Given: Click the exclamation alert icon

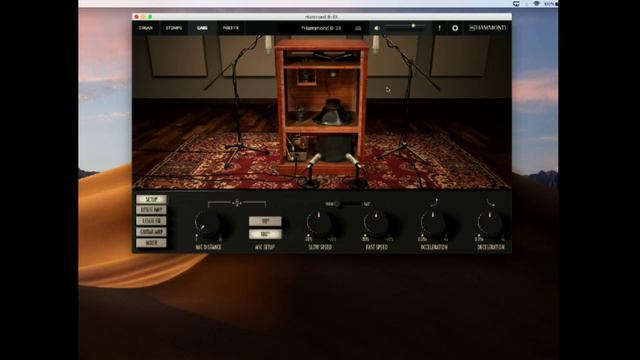Looking at the screenshot, I should 440,28.
